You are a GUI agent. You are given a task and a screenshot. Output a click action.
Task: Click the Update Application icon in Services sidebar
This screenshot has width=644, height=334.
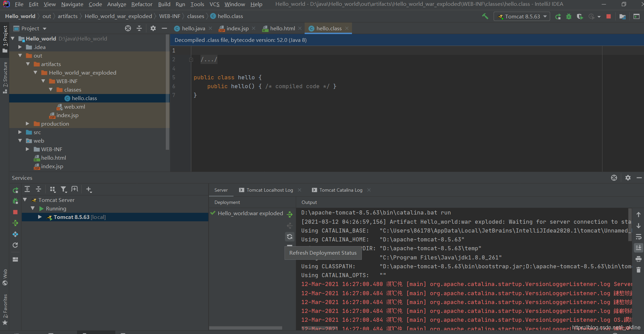[15, 234]
